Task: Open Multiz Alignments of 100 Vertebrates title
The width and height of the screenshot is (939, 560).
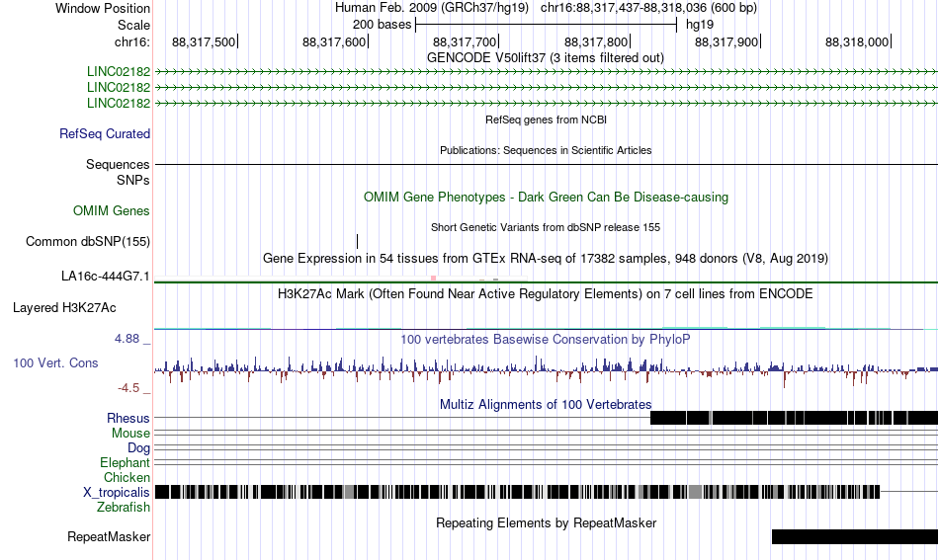Action: (546, 405)
